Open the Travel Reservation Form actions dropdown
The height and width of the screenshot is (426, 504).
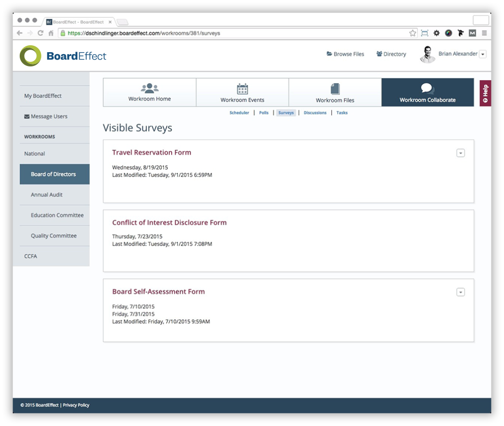click(461, 153)
